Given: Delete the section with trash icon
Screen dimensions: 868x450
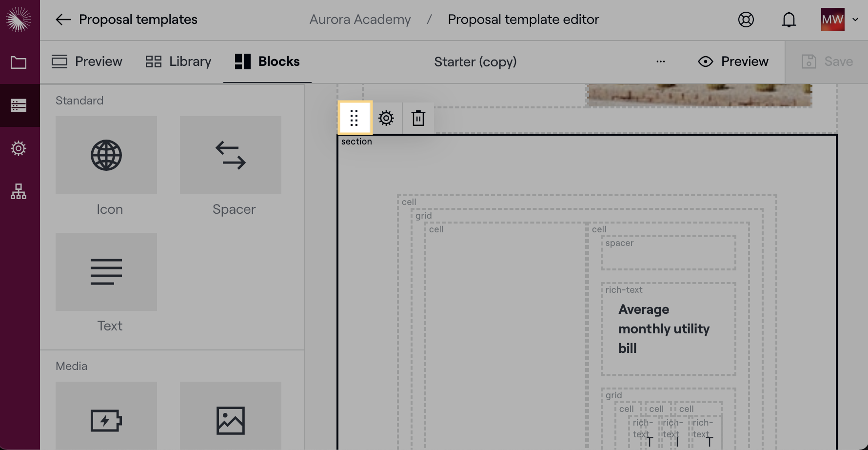Looking at the screenshot, I should (x=418, y=118).
